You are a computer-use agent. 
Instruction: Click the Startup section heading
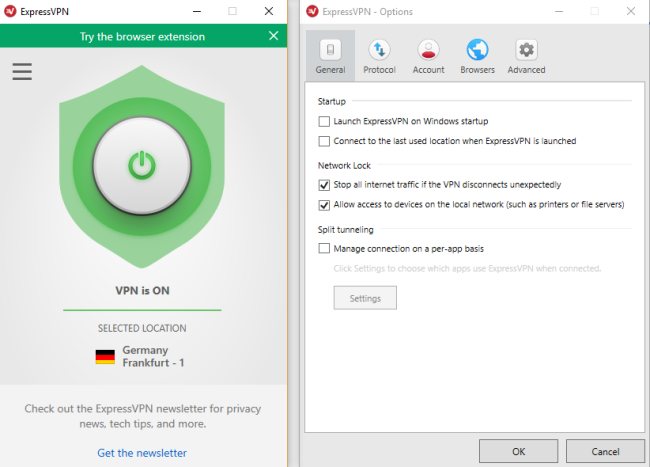click(x=332, y=102)
